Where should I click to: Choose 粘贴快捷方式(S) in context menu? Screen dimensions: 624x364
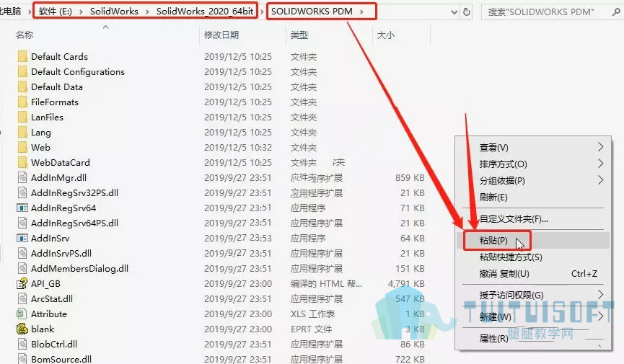[x=533, y=257]
